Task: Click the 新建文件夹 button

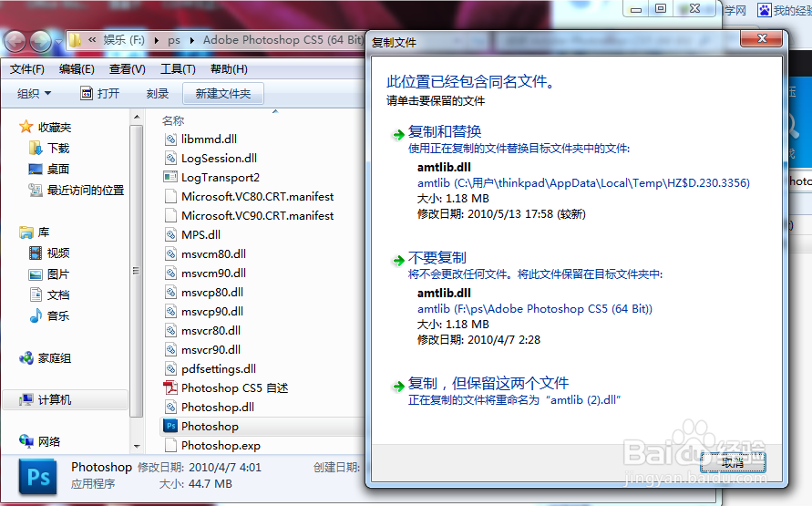Action: click(x=223, y=93)
